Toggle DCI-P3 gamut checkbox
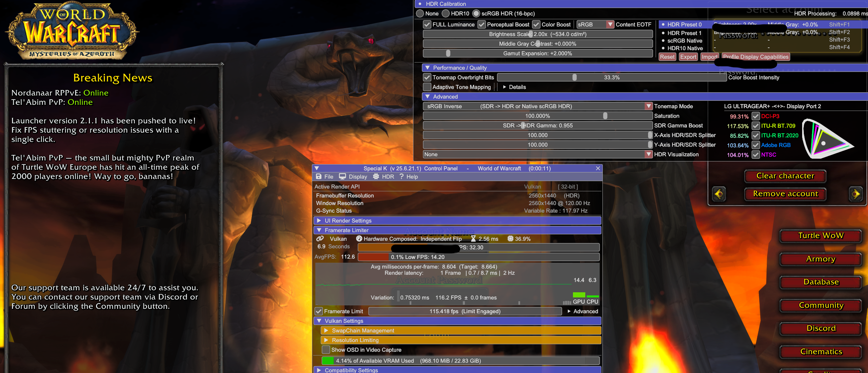The height and width of the screenshot is (373, 868). point(756,116)
